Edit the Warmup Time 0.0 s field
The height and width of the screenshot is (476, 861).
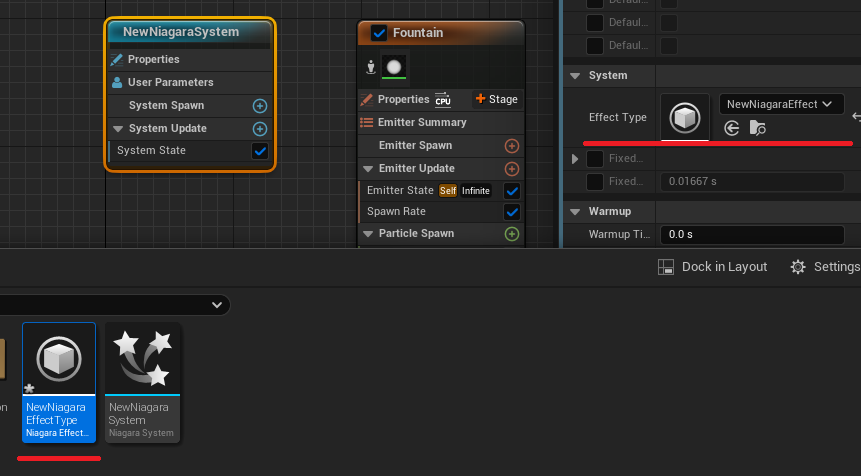[752, 234]
